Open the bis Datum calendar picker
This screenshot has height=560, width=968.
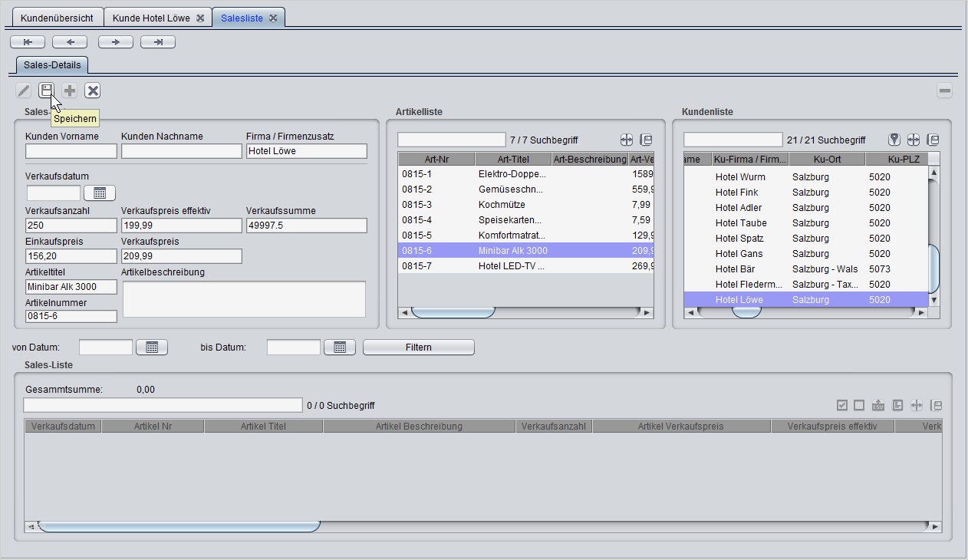click(340, 347)
